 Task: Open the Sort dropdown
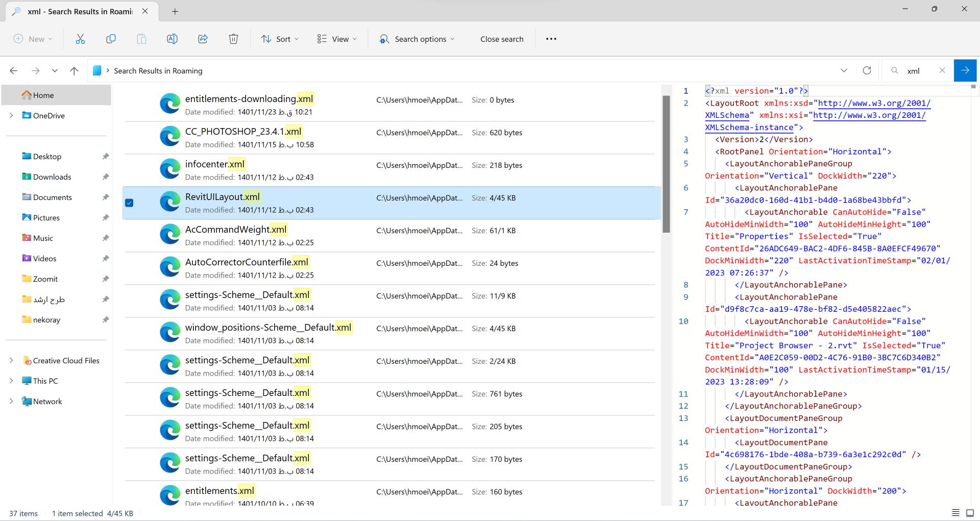pos(280,39)
